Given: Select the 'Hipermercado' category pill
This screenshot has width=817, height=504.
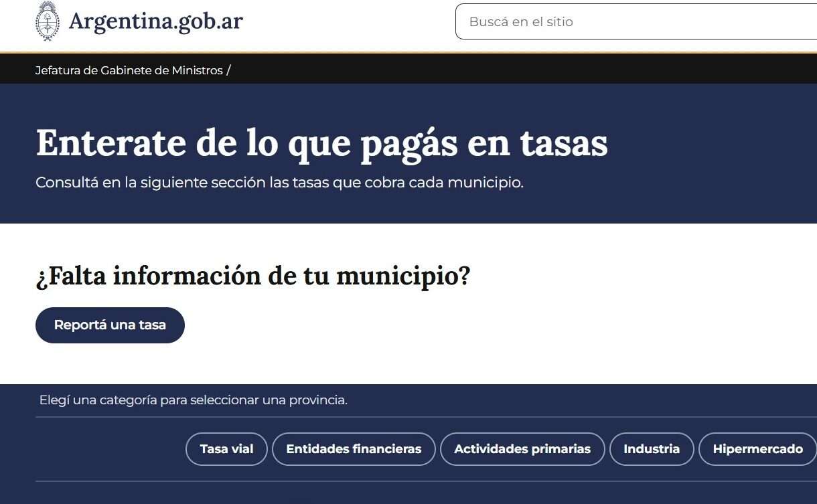Looking at the screenshot, I should click(x=757, y=449).
